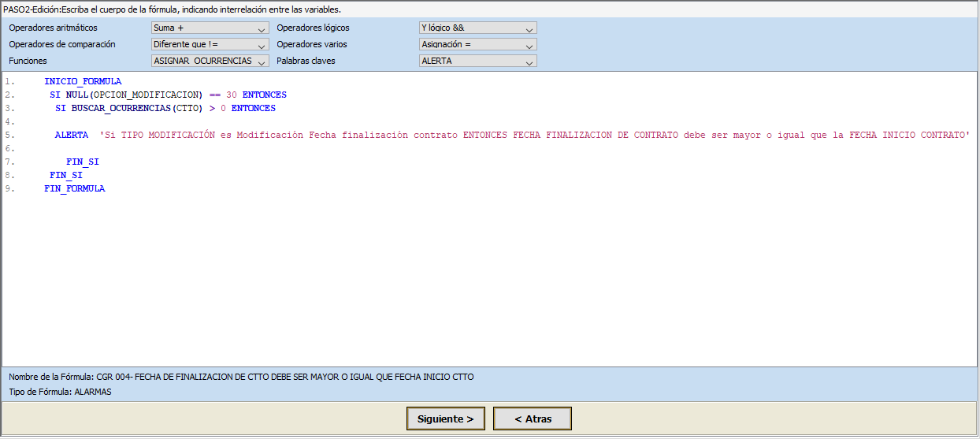980x439 pixels.
Task: Expand the Palabras claves dropdown
Action: click(x=477, y=61)
